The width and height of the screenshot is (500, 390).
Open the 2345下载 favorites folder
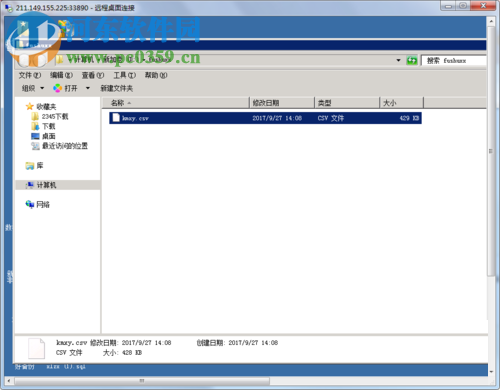55,116
